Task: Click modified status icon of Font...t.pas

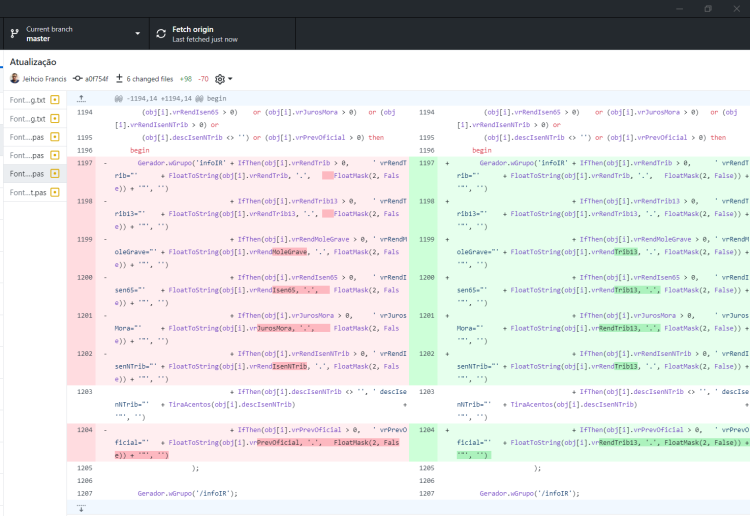Action: click(x=55, y=192)
